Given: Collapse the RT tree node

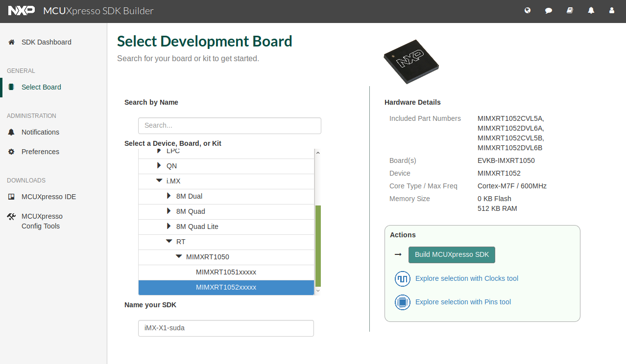Looking at the screenshot, I should (x=169, y=241).
